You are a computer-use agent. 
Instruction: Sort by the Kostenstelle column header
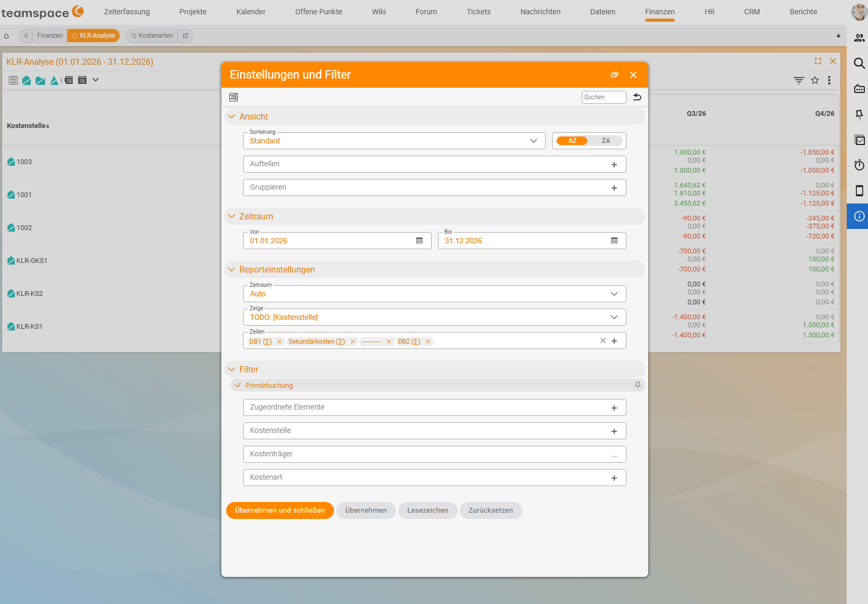pos(28,126)
